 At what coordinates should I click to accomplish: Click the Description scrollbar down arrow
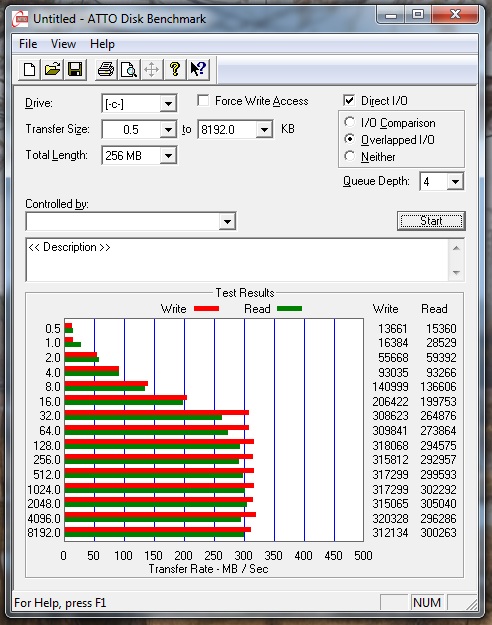coord(457,273)
